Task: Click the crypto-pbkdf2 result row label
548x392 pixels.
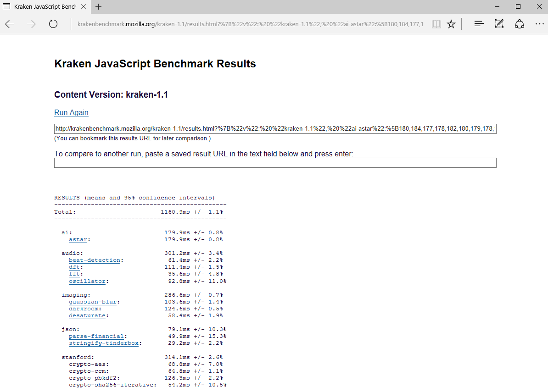Action: [x=95, y=378]
